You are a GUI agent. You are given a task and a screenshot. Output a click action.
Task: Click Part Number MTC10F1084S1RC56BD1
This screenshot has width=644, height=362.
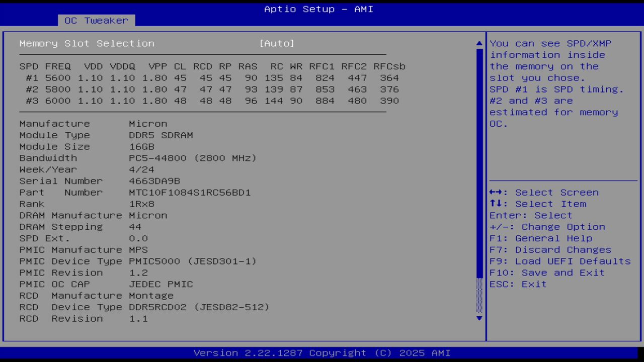tap(190, 193)
